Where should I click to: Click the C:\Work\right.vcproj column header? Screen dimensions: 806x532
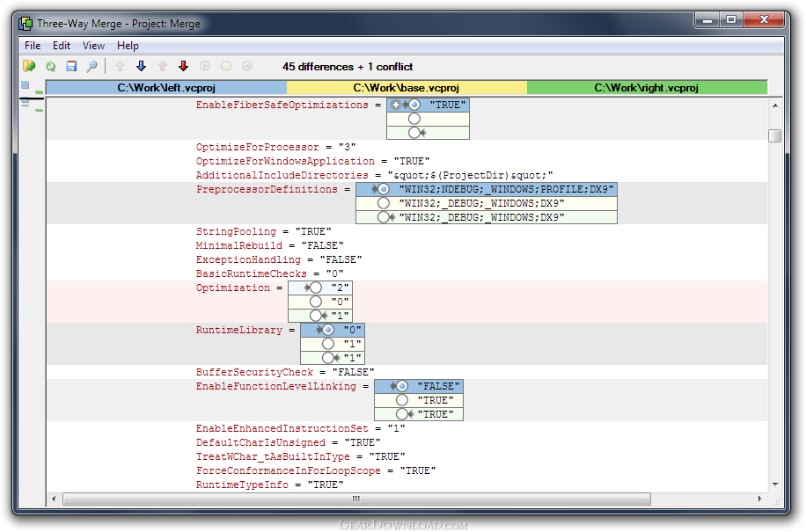(x=647, y=88)
